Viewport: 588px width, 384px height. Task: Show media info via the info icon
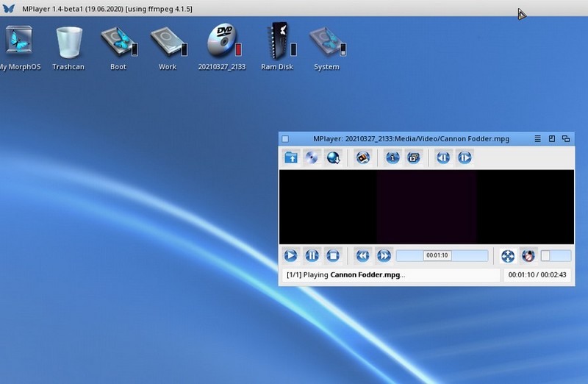[x=392, y=157]
